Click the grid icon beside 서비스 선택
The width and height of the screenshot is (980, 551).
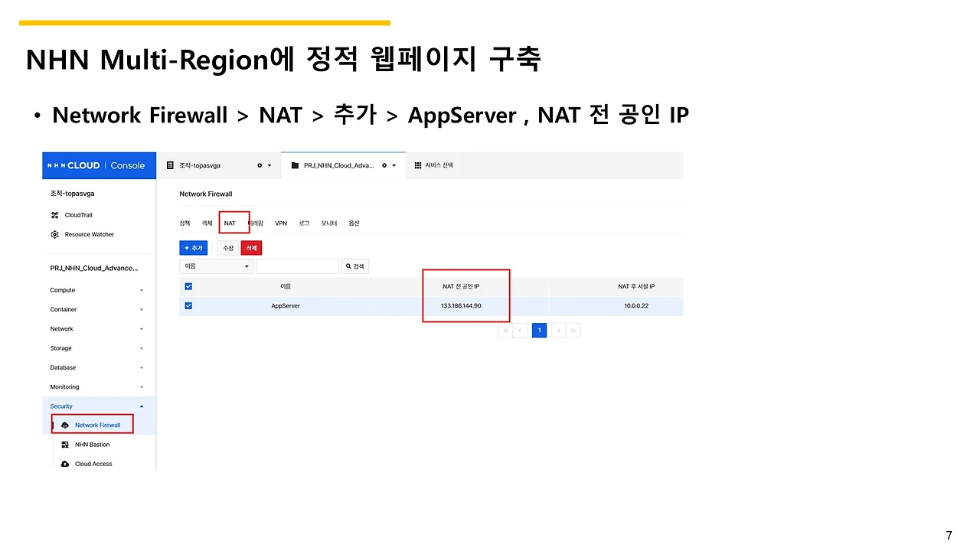pyautogui.click(x=418, y=165)
